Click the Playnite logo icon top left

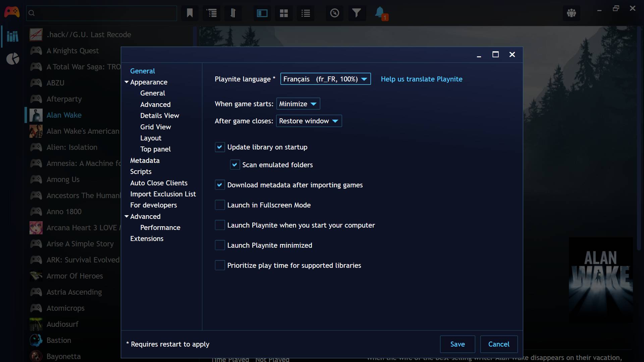point(12,11)
